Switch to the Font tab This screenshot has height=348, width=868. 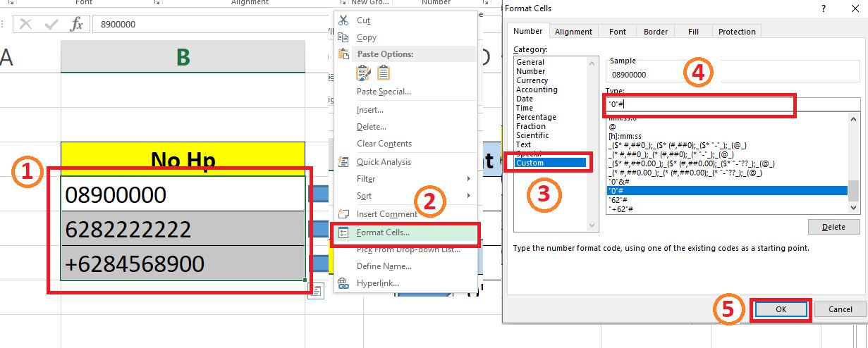[618, 32]
